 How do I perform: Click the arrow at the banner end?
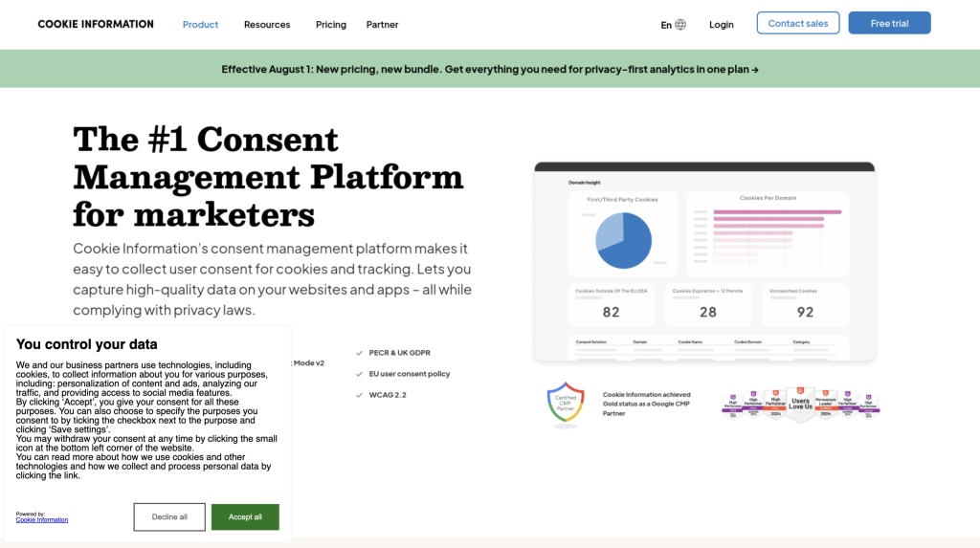click(x=755, y=70)
